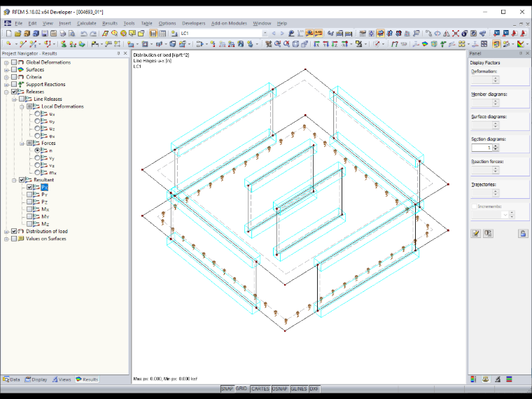Toggle the CARTES status bar button

click(x=260, y=388)
